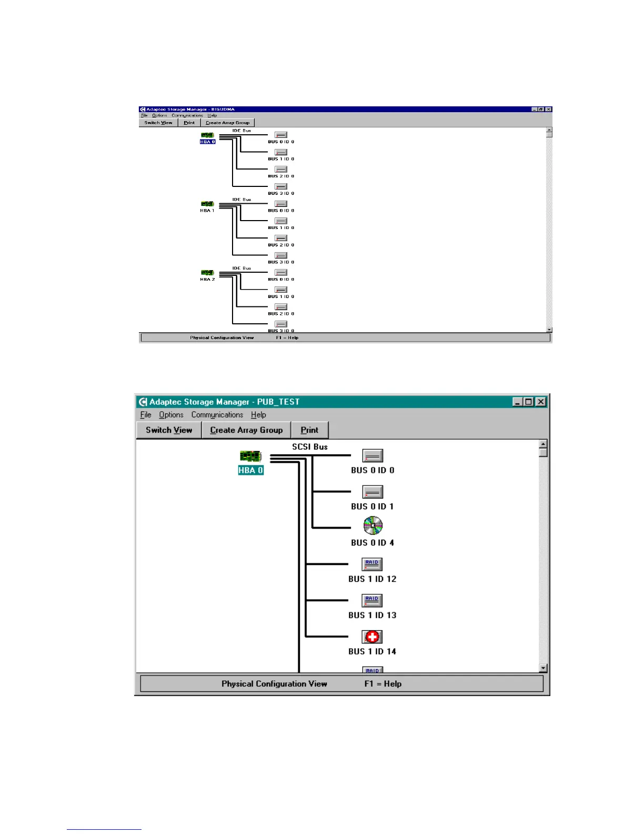The width and height of the screenshot is (644, 834).
Task: Select BUS 3 ID 0 drive under HBA 0, BIGUDMA
Action: (x=281, y=187)
